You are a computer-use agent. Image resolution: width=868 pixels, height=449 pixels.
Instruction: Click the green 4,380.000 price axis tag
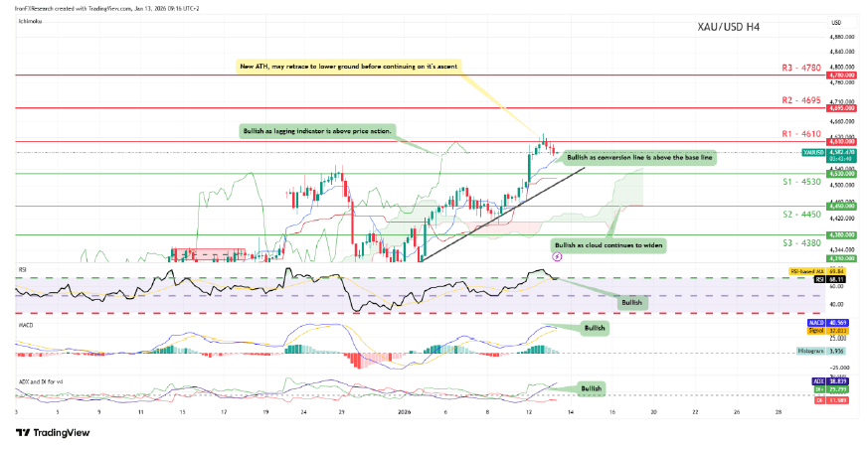(841, 235)
